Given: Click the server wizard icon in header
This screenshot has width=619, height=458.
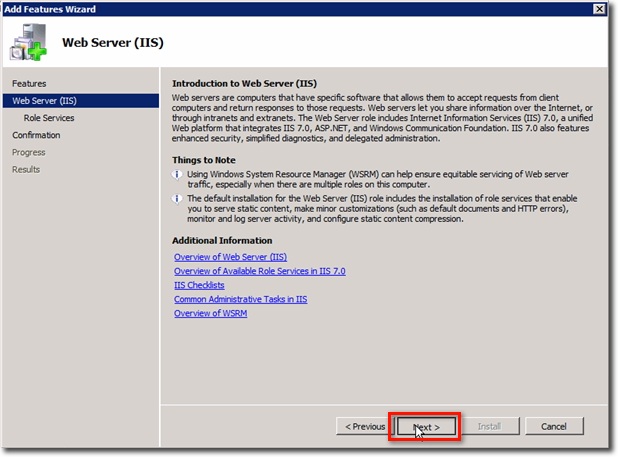Looking at the screenshot, I should click(28, 42).
